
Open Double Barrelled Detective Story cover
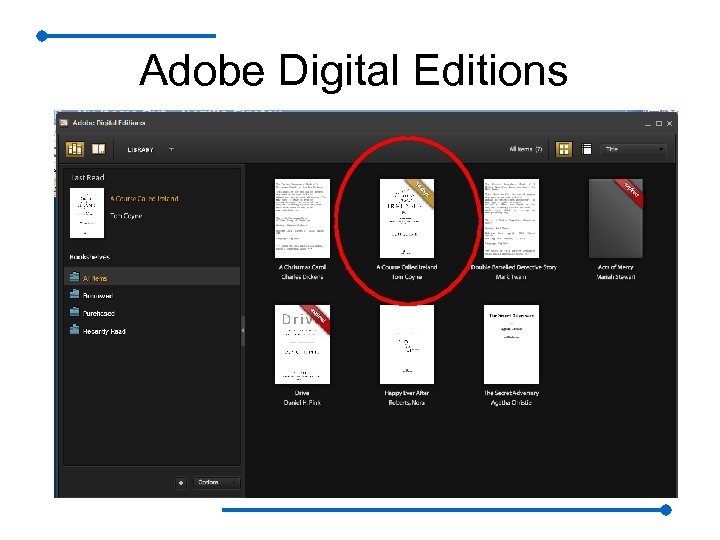coord(511,219)
